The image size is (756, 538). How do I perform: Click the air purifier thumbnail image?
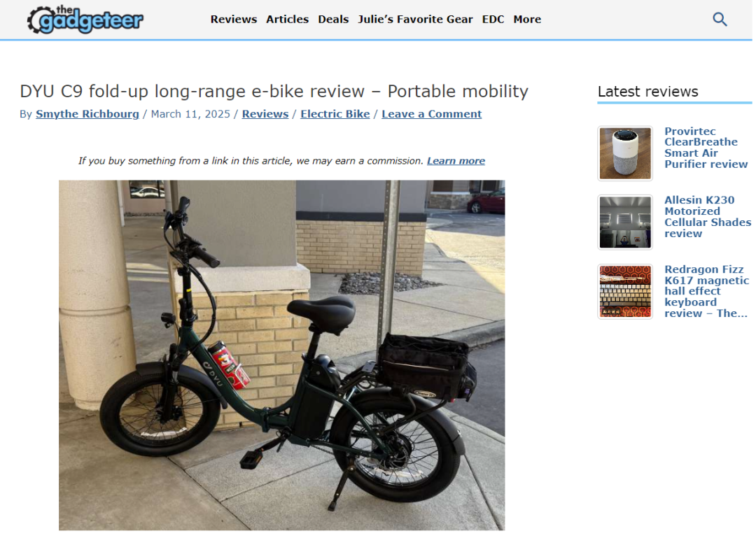625,153
